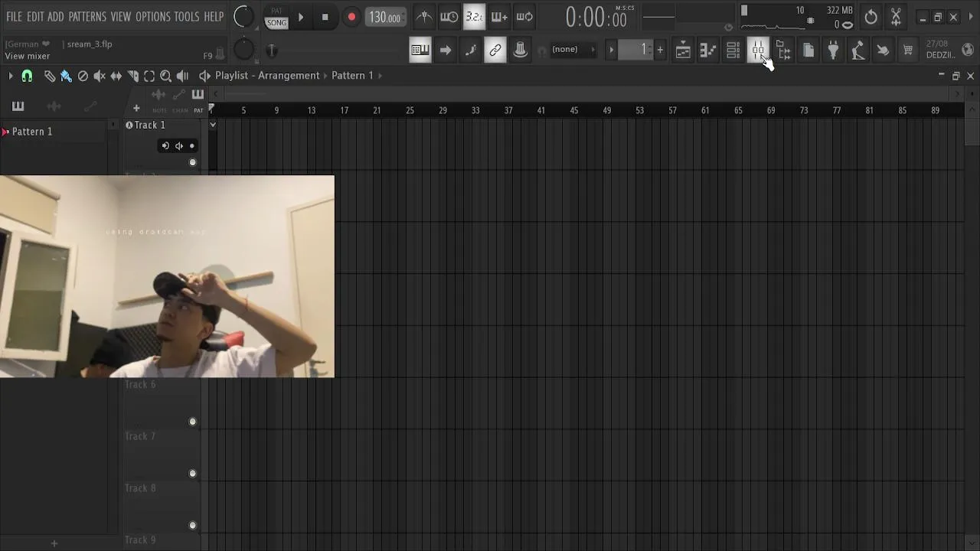Open the HELP menu

pyautogui.click(x=214, y=17)
